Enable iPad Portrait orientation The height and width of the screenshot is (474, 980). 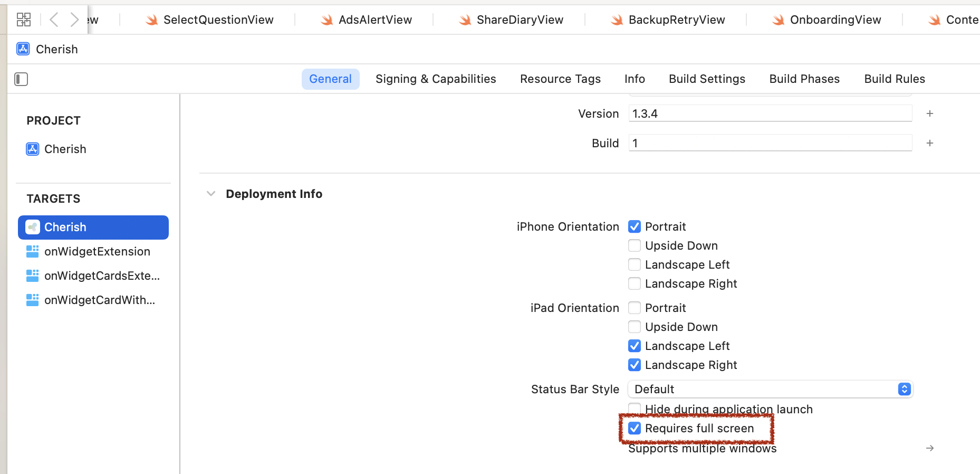pyautogui.click(x=635, y=308)
